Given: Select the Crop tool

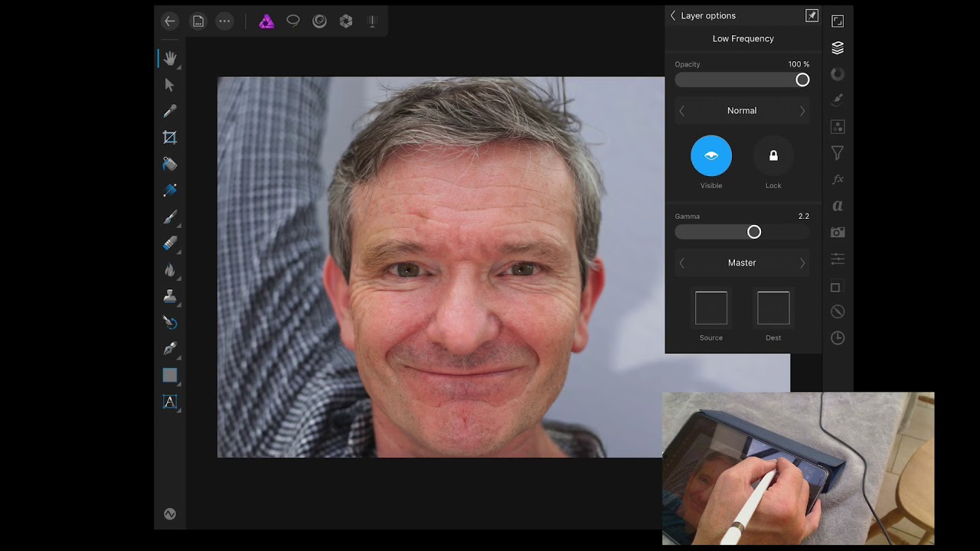Looking at the screenshot, I should point(170,138).
